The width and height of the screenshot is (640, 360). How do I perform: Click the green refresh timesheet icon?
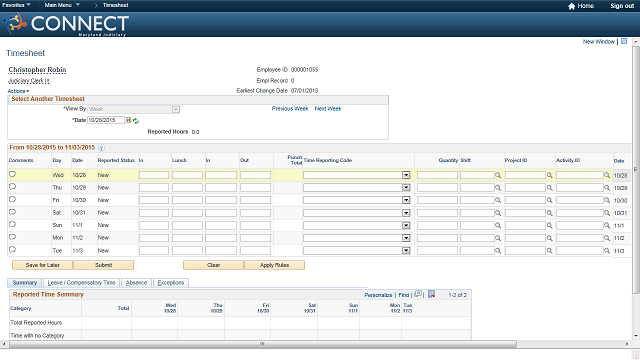(136, 121)
